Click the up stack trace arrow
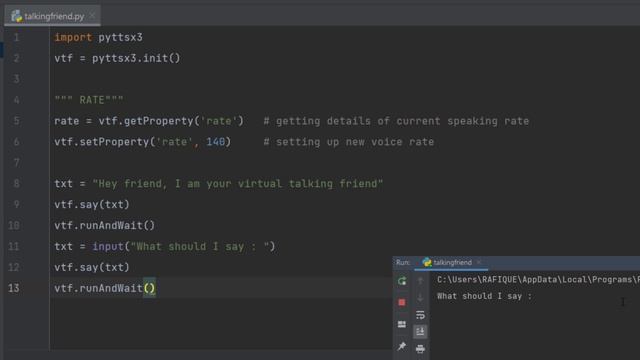640x360 pixels. (x=420, y=280)
